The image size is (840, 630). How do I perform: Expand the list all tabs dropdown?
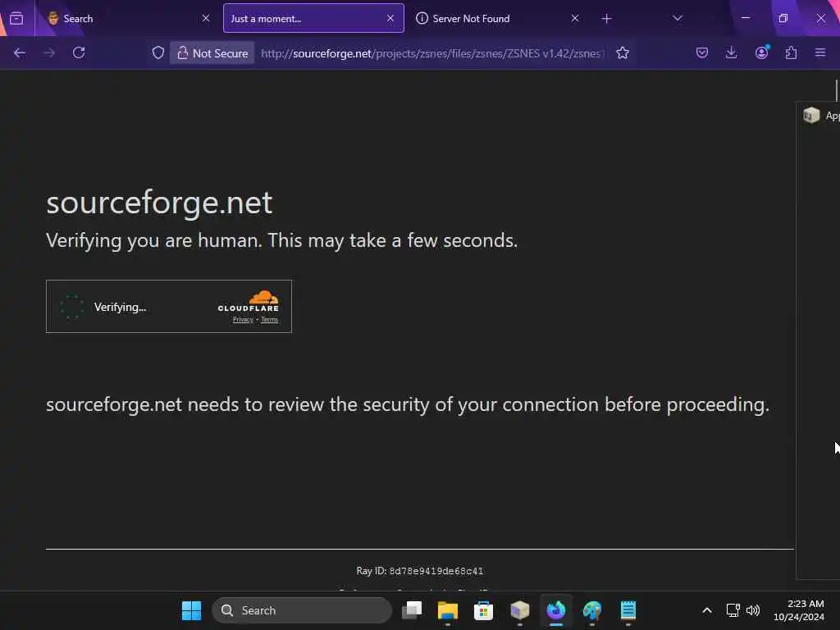(678, 18)
